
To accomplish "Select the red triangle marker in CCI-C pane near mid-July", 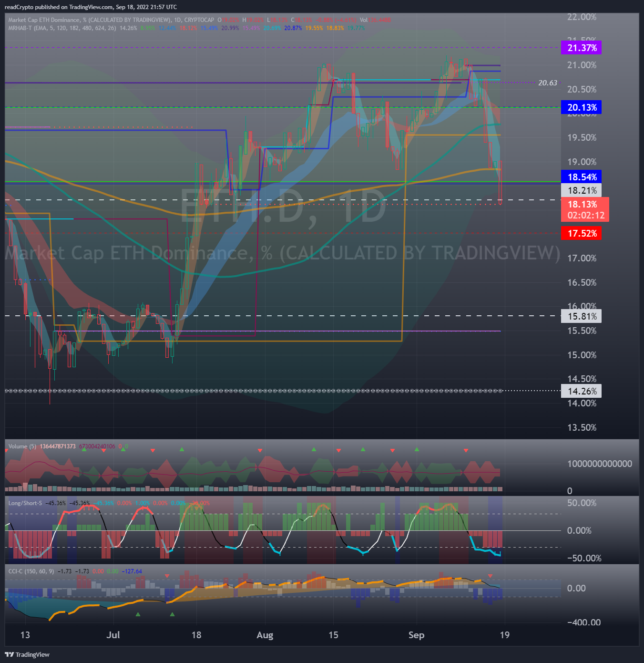I will [x=167, y=576].
